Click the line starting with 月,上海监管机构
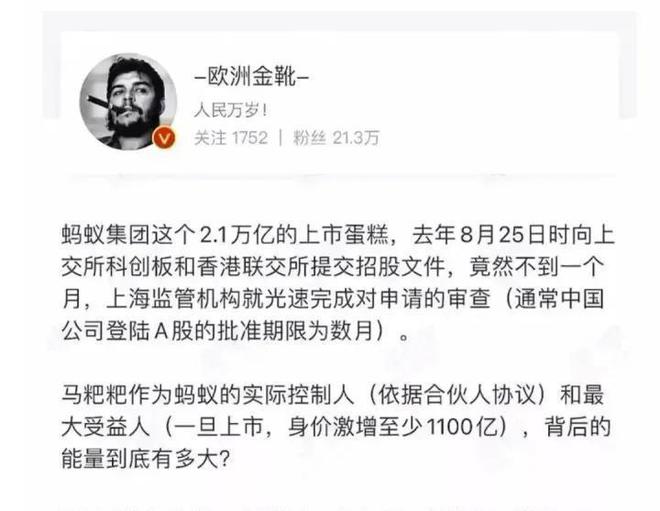The image size is (660, 511). tap(333, 299)
